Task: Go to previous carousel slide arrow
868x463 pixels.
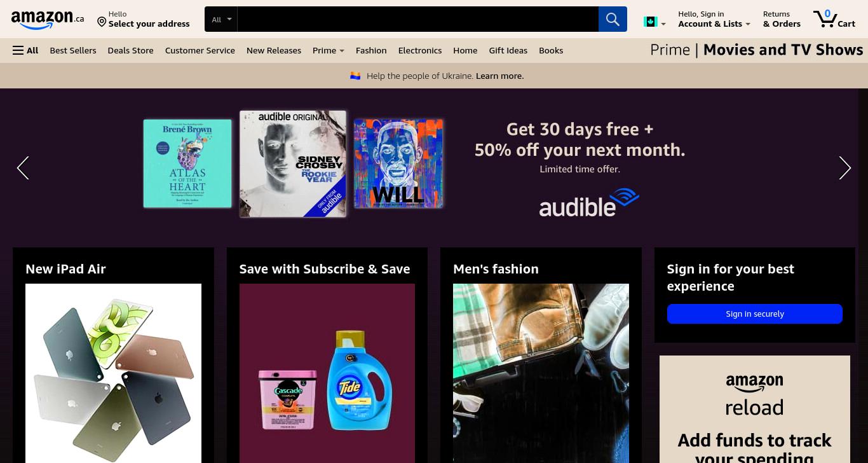Action: [23, 168]
